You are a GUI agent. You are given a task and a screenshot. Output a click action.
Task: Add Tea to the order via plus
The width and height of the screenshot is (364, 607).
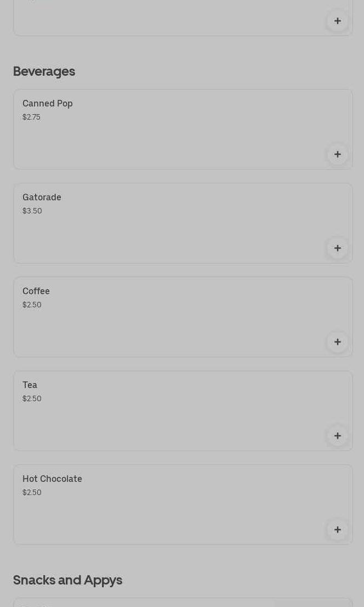338,436
